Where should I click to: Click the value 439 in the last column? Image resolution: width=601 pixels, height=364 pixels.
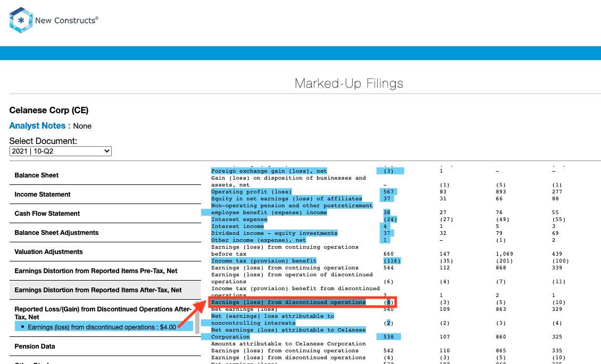557,254
